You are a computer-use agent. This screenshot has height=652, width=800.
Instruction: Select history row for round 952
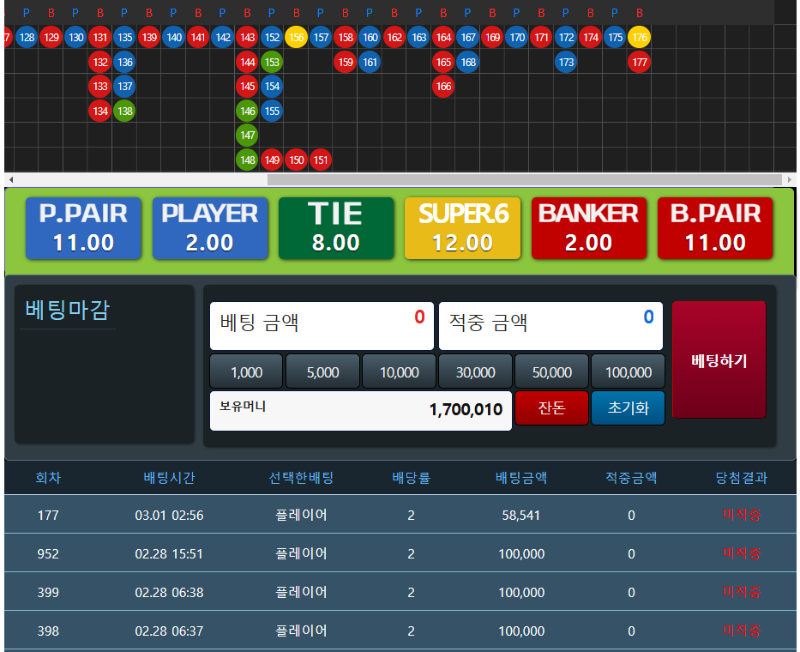click(400, 554)
